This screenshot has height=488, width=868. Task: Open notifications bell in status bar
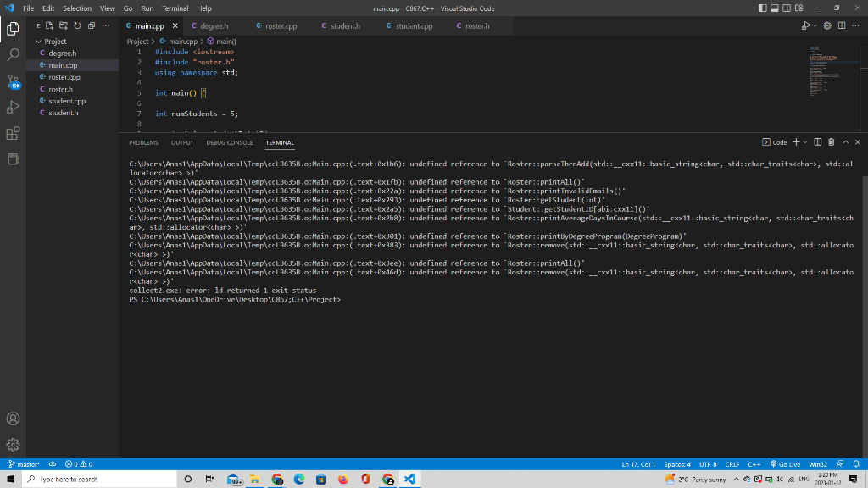pos(858,463)
